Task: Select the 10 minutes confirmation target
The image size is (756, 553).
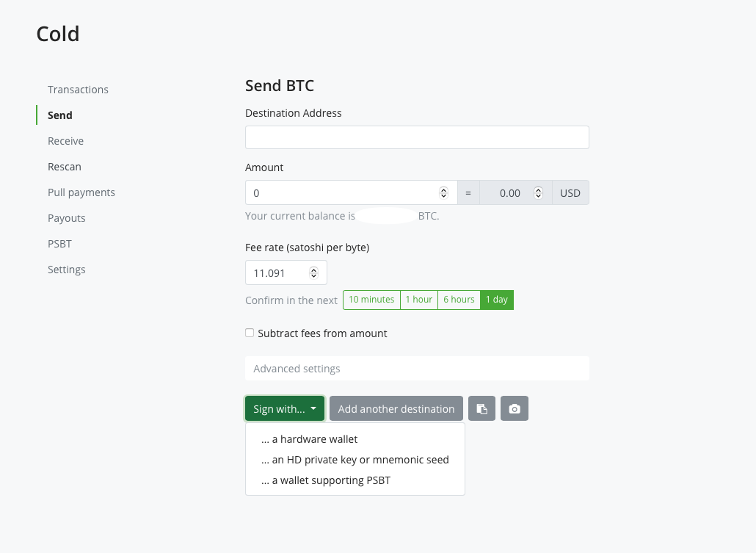Action: click(x=371, y=300)
